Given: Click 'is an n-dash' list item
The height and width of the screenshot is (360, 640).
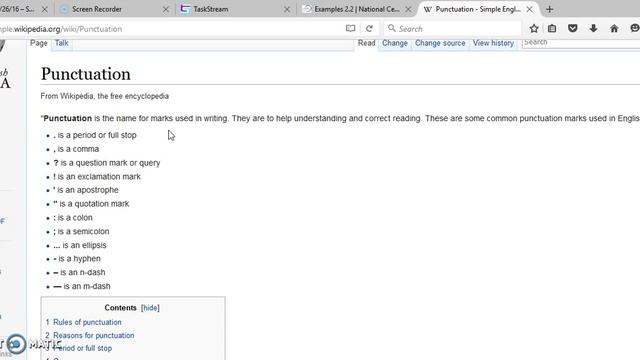Looking at the screenshot, I should [79, 272].
